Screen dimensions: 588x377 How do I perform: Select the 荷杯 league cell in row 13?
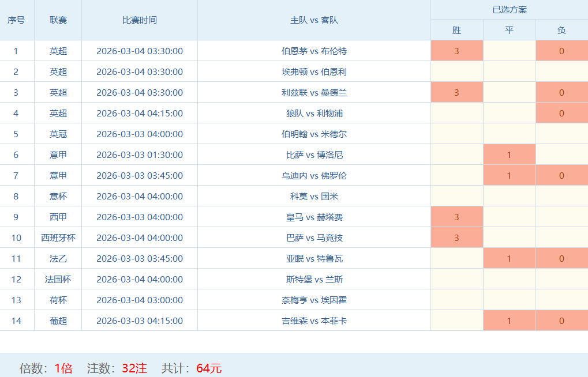point(58,300)
